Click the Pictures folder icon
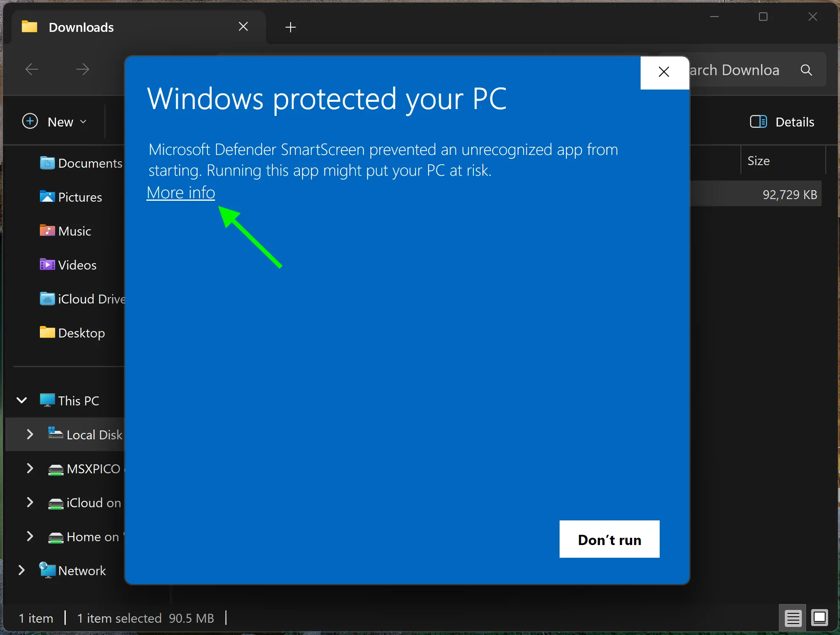The image size is (840, 635). click(x=47, y=197)
